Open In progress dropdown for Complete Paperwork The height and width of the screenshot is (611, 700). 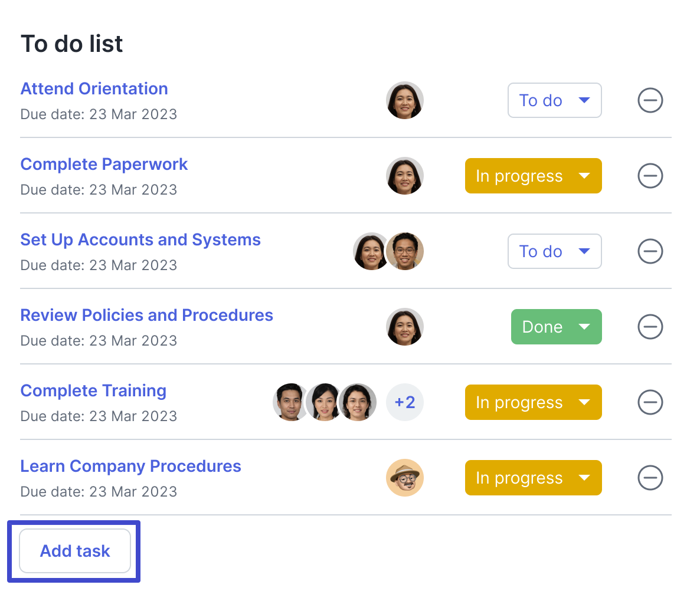(x=533, y=176)
